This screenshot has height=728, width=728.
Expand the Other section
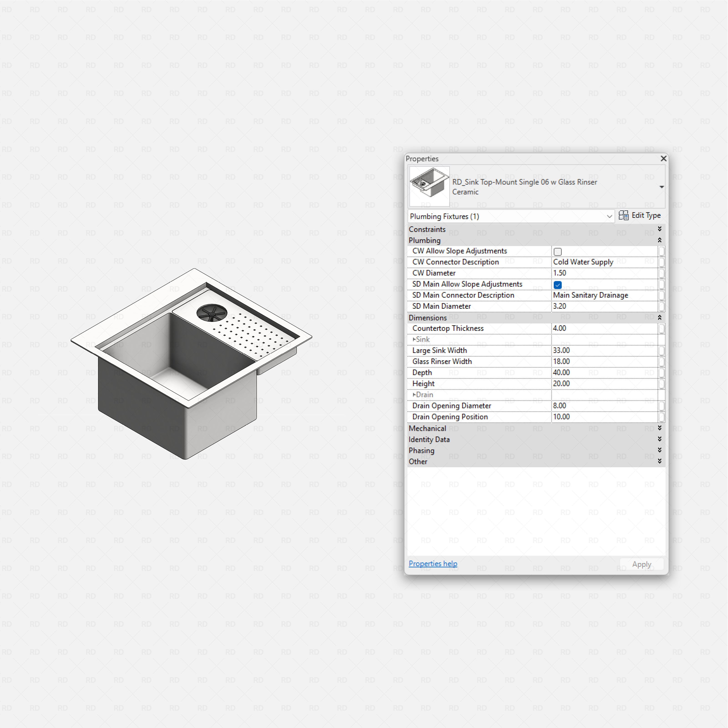pyautogui.click(x=660, y=461)
